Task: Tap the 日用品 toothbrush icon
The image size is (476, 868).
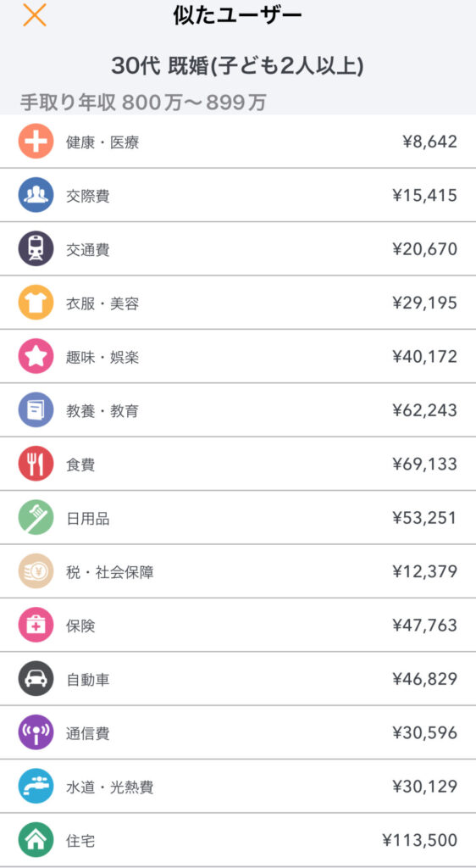Action: (36, 518)
